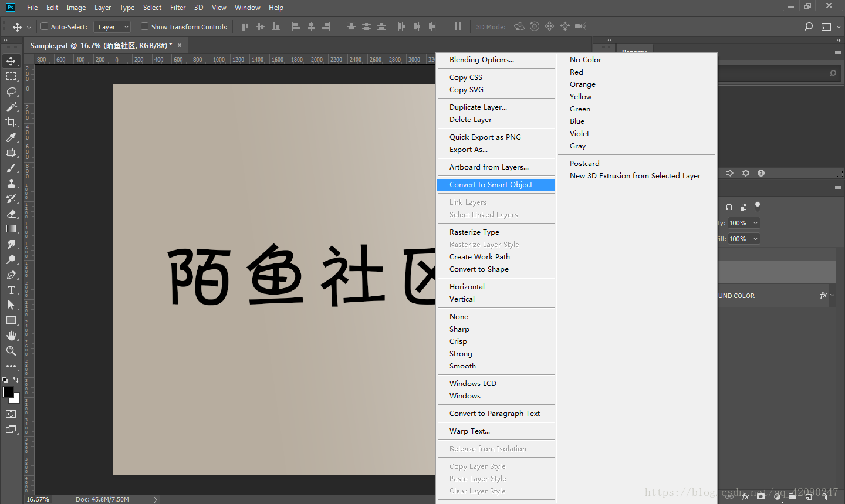Image resolution: width=845 pixels, height=504 pixels.
Task: Choose Convert to Paragraph Text
Action: point(496,414)
